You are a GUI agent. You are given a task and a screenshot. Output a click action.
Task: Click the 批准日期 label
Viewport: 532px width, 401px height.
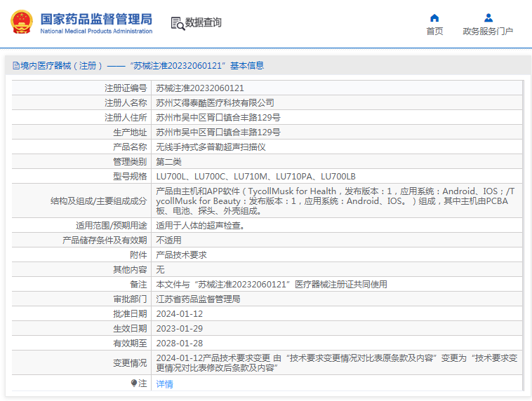tap(130, 314)
